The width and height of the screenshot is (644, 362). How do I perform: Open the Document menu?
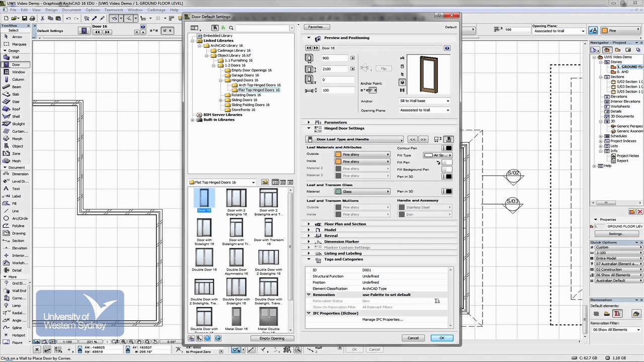click(71, 10)
